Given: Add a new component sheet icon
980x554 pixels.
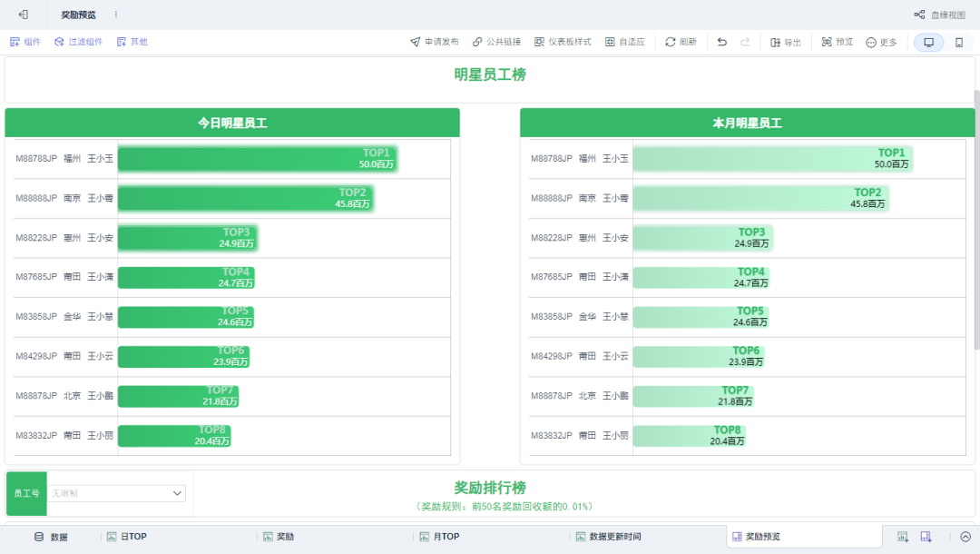Looking at the screenshot, I should click(x=903, y=537).
